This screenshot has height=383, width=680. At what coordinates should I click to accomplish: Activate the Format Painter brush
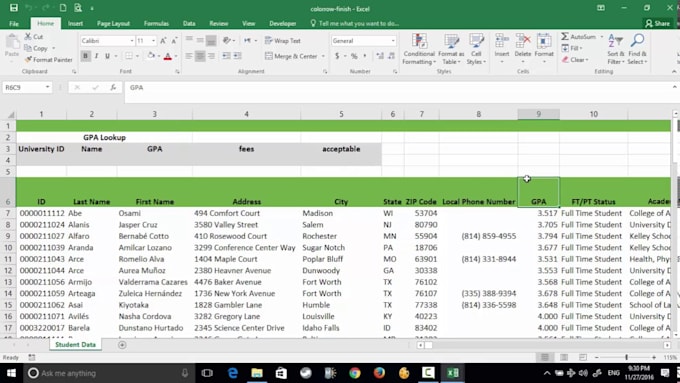click(x=28, y=59)
